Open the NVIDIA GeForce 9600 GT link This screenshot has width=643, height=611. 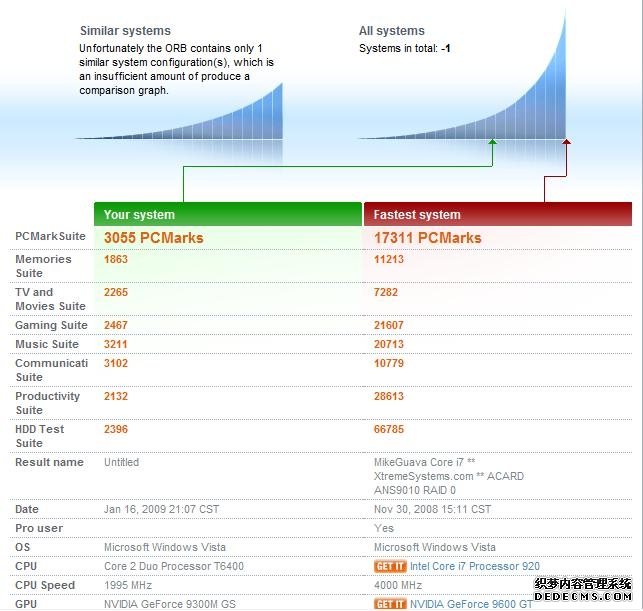coord(472,604)
